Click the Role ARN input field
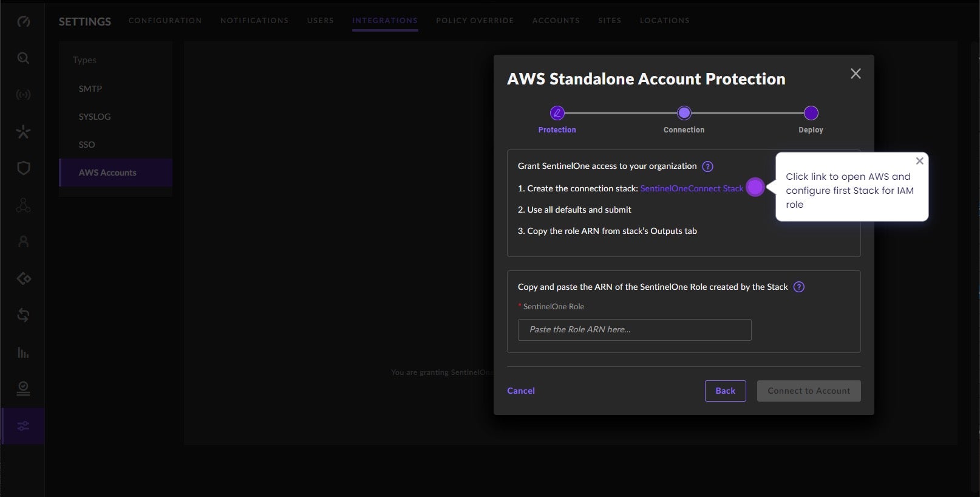Image resolution: width=980 pixels, height=497 pixels. [635, 329]
